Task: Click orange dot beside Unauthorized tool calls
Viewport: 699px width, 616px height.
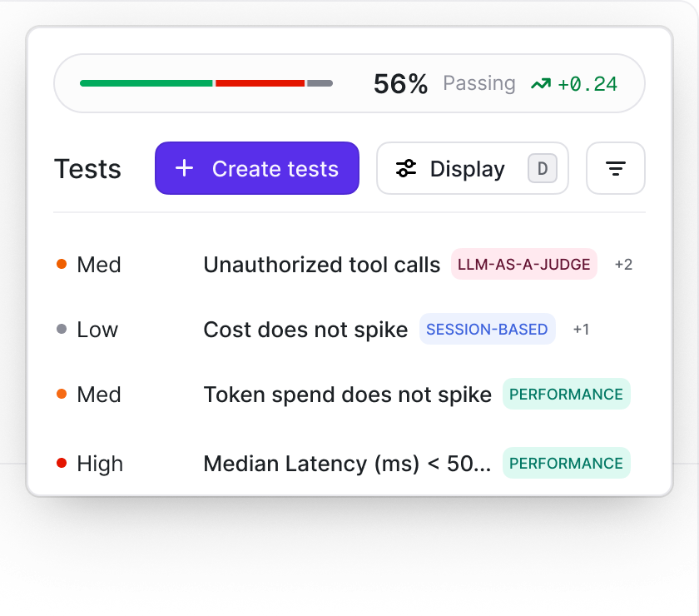Action: point(62,264)
